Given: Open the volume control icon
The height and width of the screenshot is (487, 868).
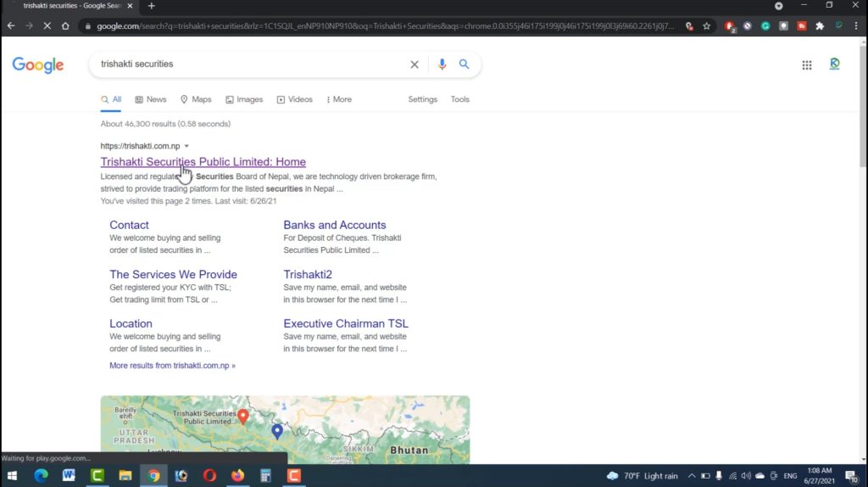Looking at the screenshot, I should pos(746,475).
